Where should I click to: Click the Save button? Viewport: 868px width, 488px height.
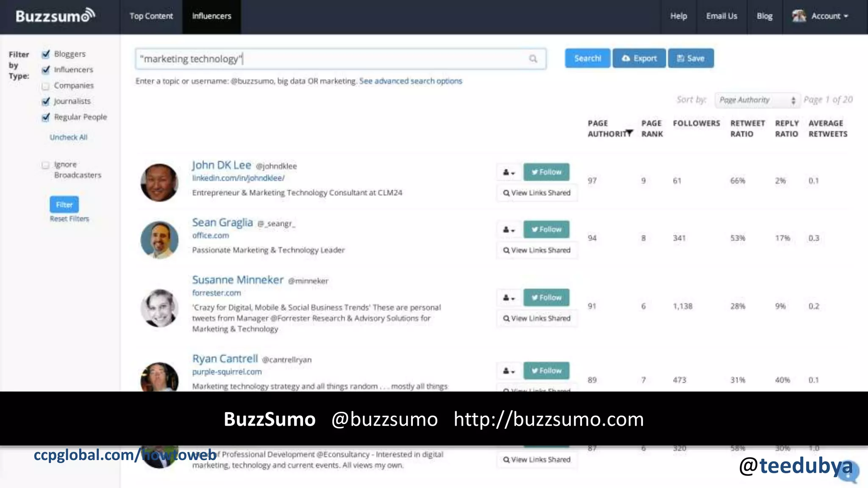point(691,58)
